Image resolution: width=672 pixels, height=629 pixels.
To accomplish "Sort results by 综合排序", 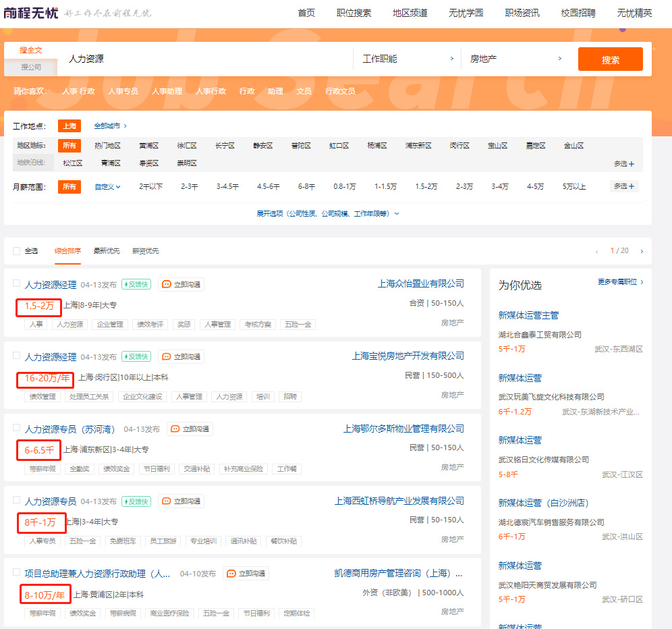I will pyautogui.click(x=67, y=251).
